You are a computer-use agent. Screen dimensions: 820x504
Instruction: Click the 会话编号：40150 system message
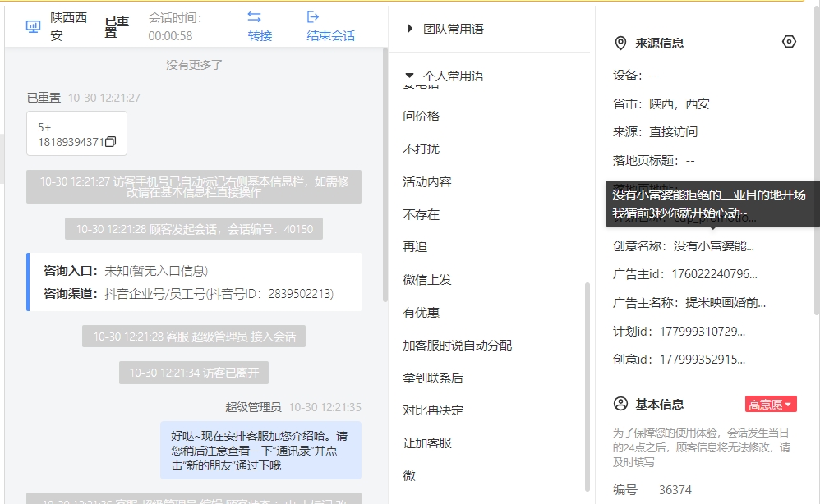(x=194, y=229)
